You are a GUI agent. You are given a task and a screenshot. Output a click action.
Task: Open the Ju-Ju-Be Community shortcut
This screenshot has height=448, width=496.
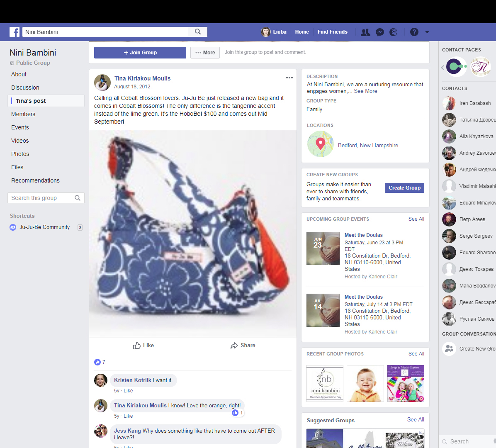(x=44, y=227)
